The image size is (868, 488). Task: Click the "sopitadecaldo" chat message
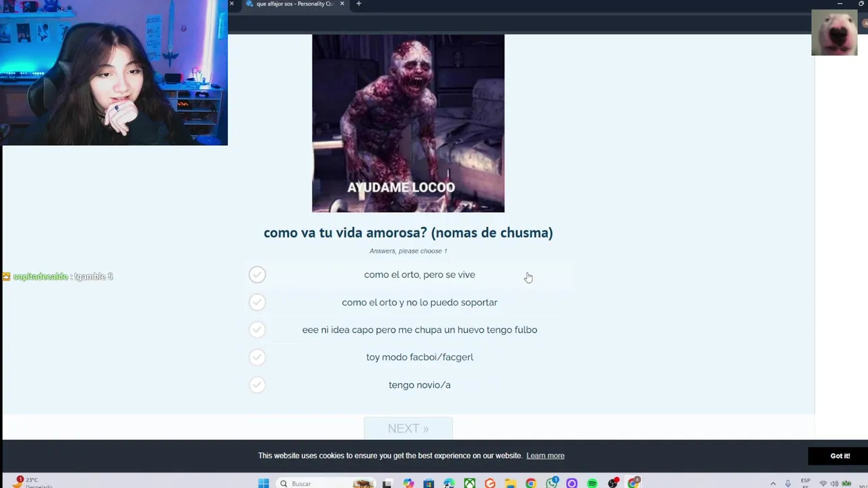click(x=58, y=277)
